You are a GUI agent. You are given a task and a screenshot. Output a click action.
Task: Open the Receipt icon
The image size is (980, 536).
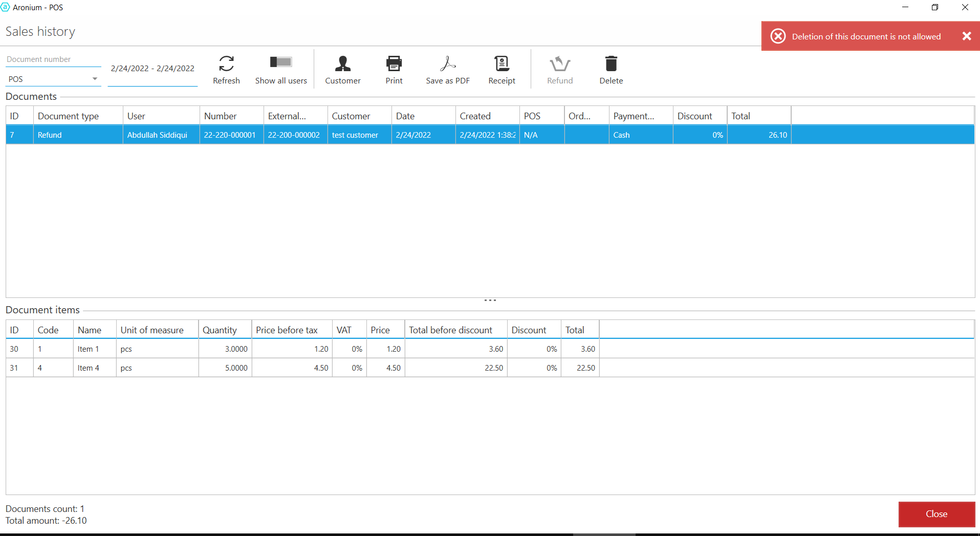click(x=502, y=64)
